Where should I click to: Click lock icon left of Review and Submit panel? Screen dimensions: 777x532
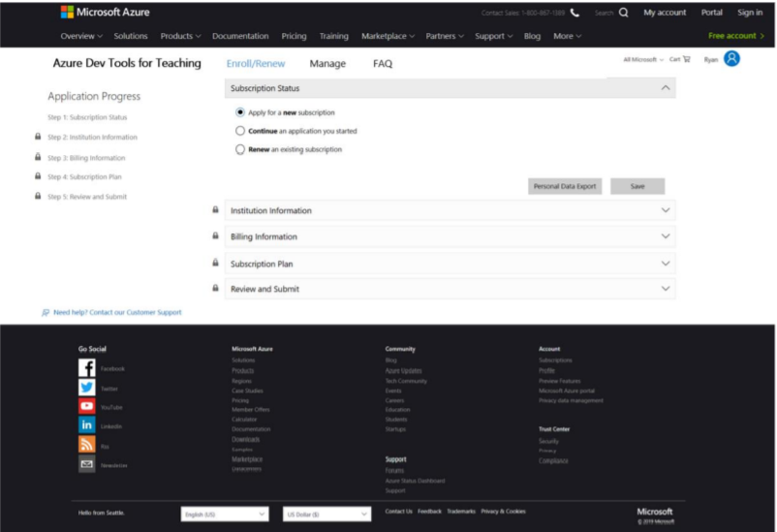(x=215, y=288)
